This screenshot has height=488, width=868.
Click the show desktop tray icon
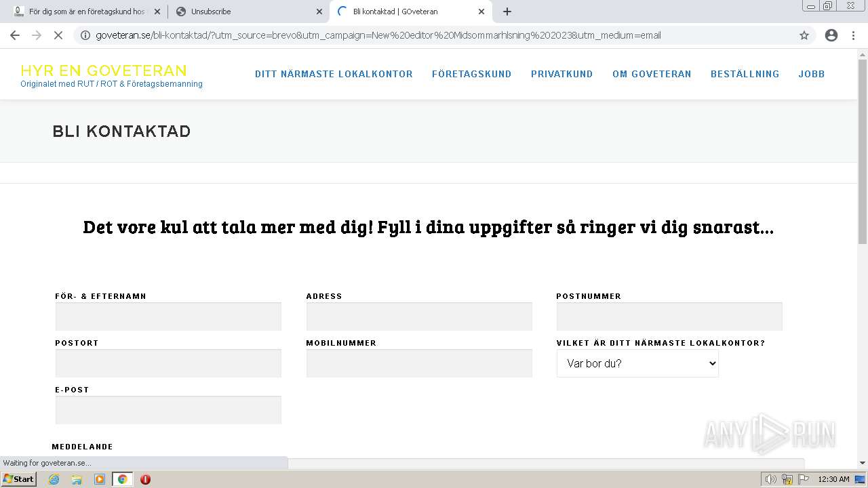(861, 479)
